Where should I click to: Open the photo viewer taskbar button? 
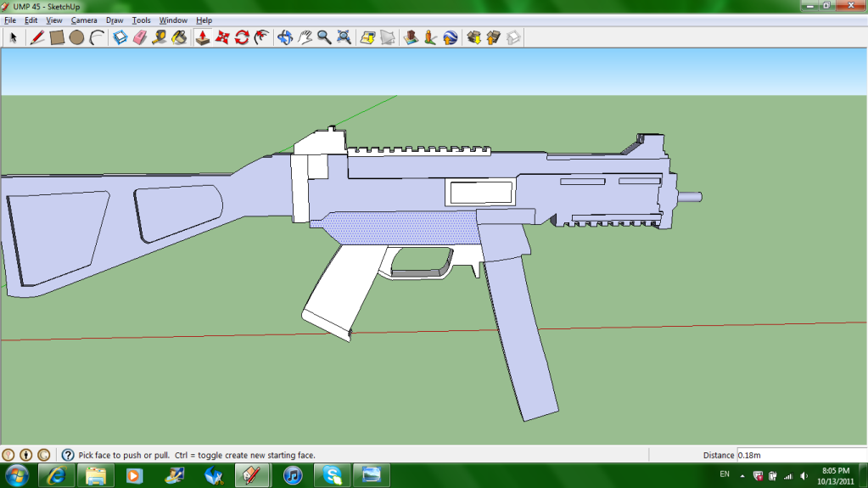[x=372, y=476]
